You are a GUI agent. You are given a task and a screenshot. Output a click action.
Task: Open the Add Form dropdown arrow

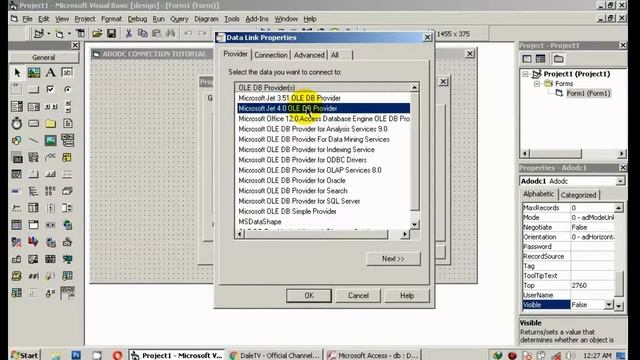(x=69, y=34)
